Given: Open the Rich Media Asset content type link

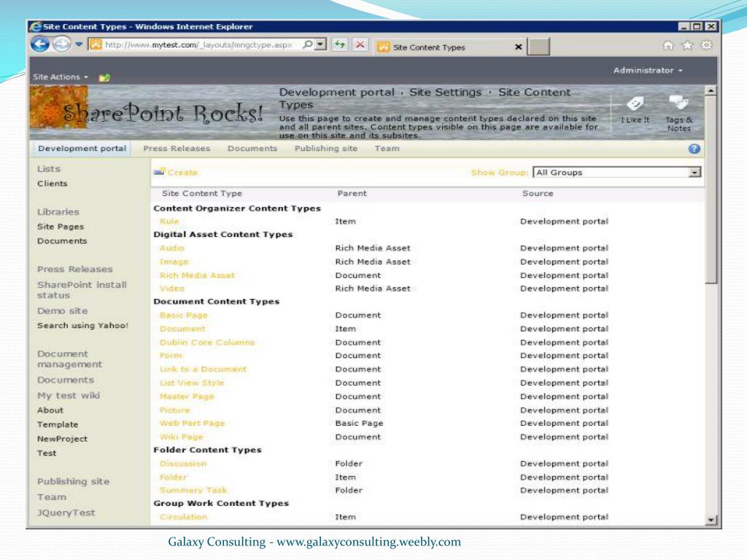Looking at the screenshot, I should click(x=197, y=275).
